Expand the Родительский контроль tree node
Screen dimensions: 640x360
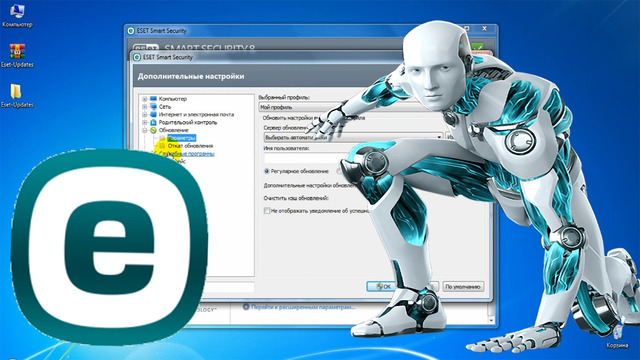click(144, 122)
